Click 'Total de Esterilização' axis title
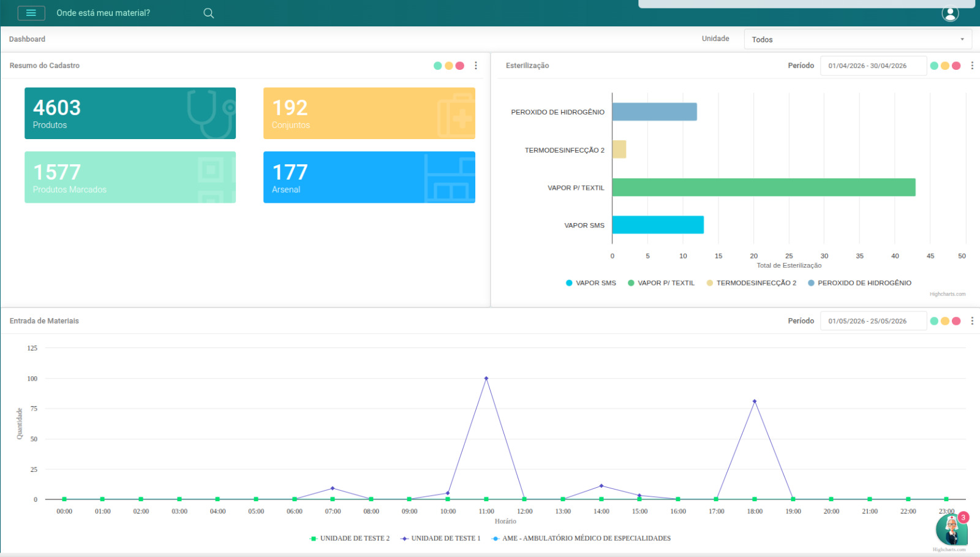Screen dimensions: 980x557 [x=789, y=265]
